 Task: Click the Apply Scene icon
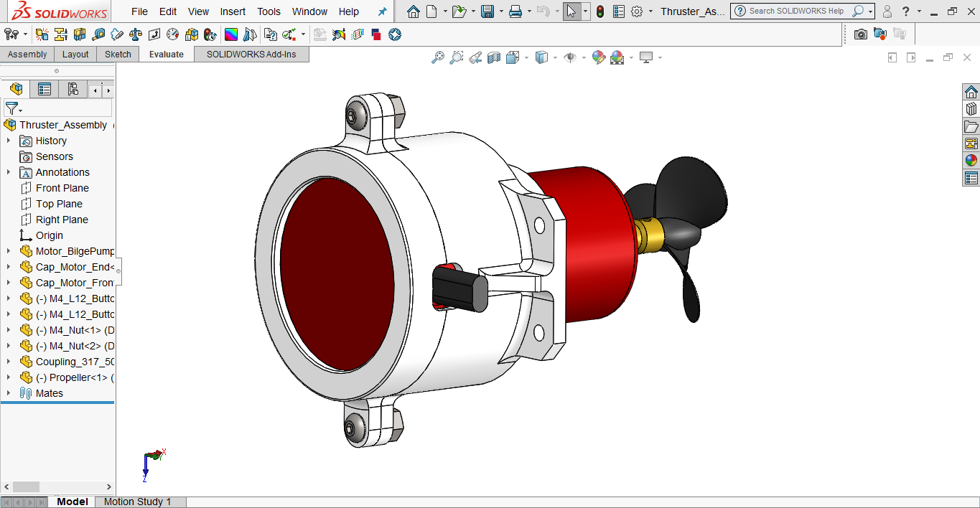coord(617,58)
